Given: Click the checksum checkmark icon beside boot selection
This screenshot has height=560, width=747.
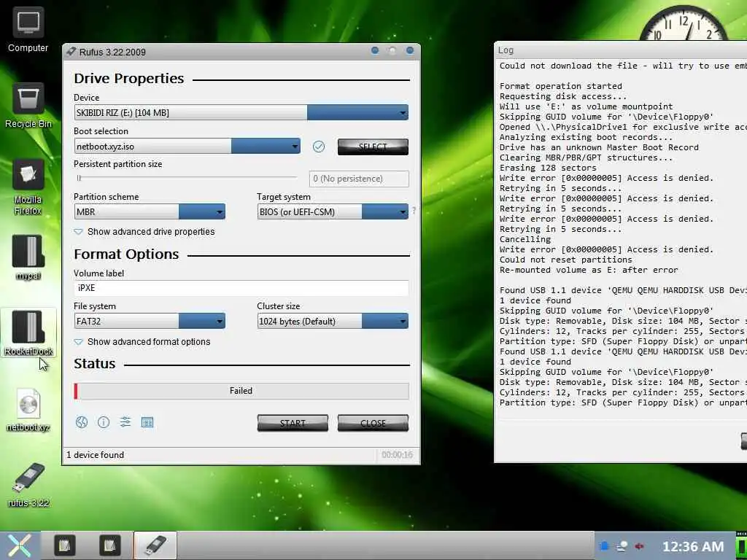Looking at the screenshot, I should (x=319, y=146).
